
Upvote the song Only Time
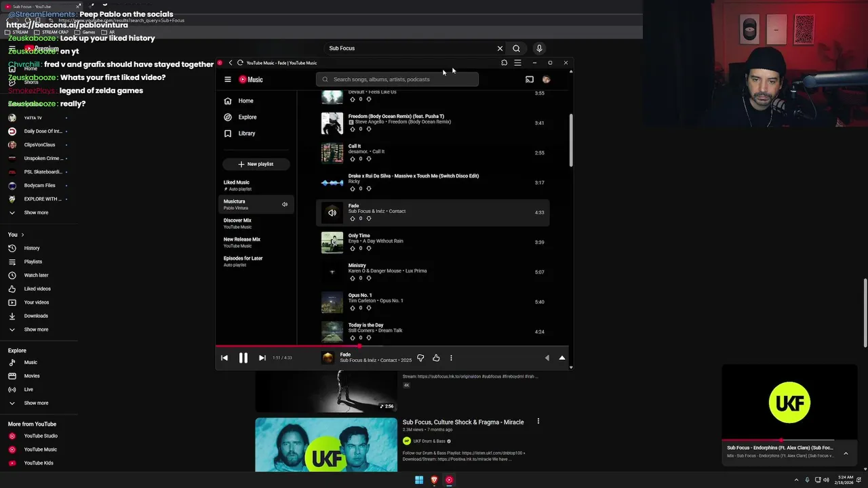click(x=352, y=248)
